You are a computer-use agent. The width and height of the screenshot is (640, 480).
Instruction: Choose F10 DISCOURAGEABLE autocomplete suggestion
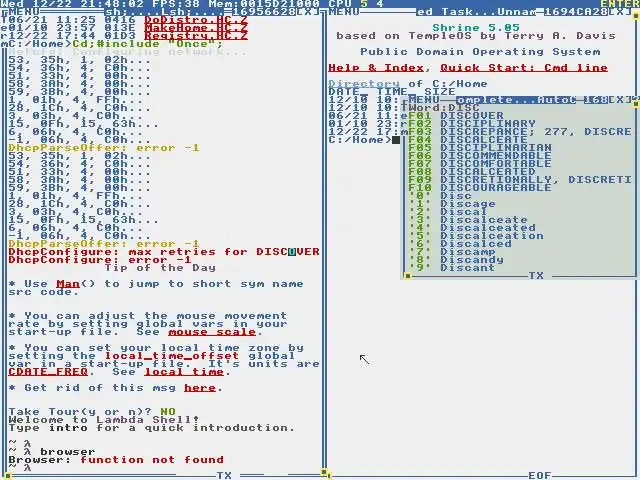[480, 188]
